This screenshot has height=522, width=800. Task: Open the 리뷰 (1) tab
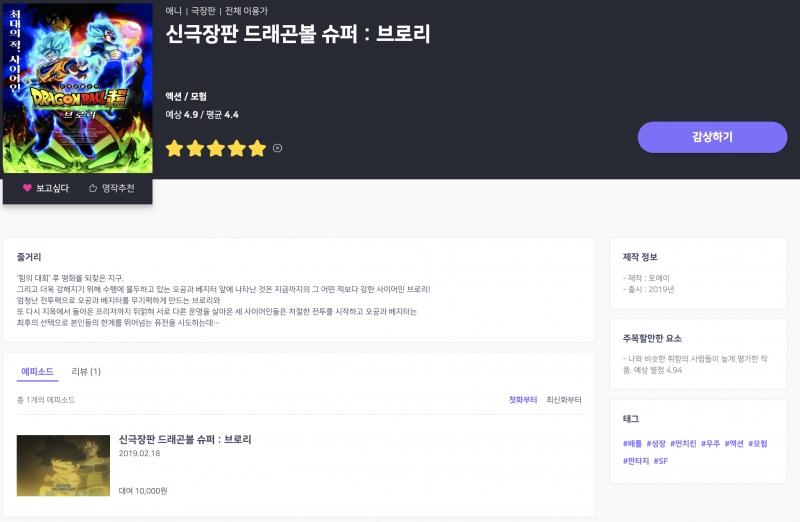click(x=86, y=372)
